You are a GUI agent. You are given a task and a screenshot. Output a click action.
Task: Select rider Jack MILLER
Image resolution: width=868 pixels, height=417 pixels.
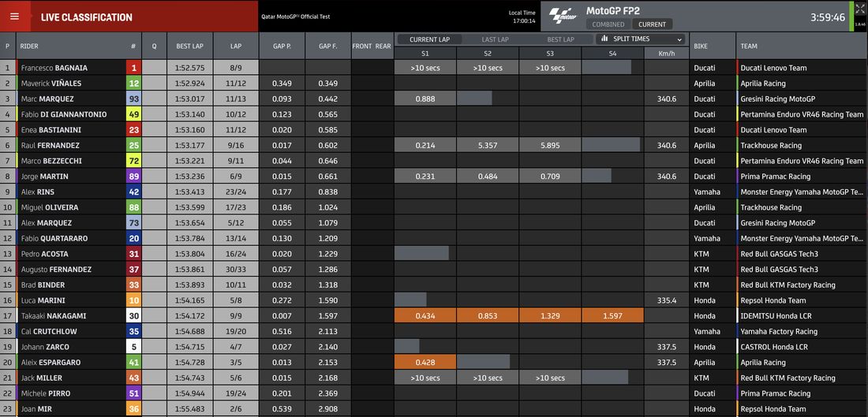[42, 378]
